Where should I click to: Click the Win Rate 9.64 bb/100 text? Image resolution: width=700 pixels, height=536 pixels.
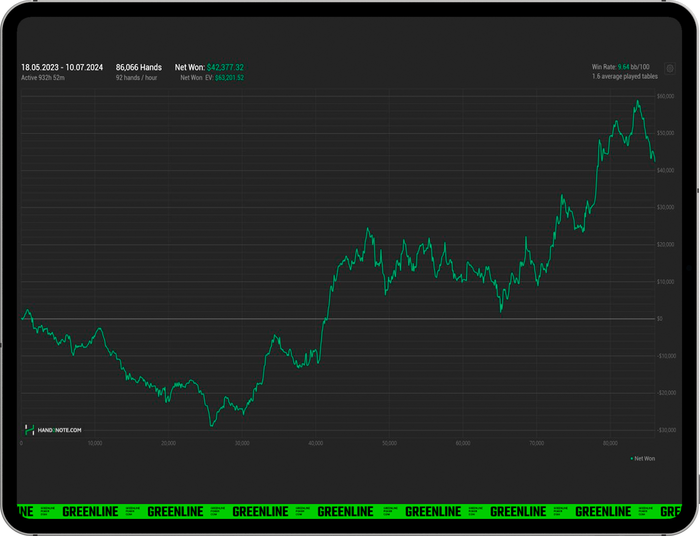tap(621, 67)
